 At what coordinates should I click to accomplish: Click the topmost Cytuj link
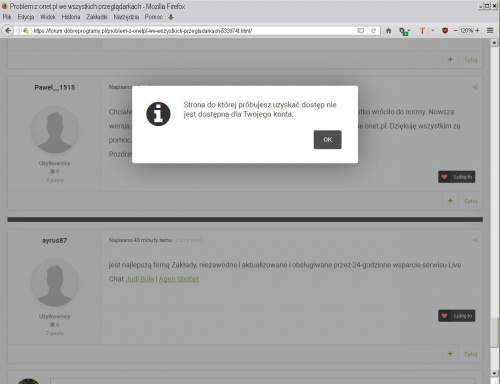[470, 60]
